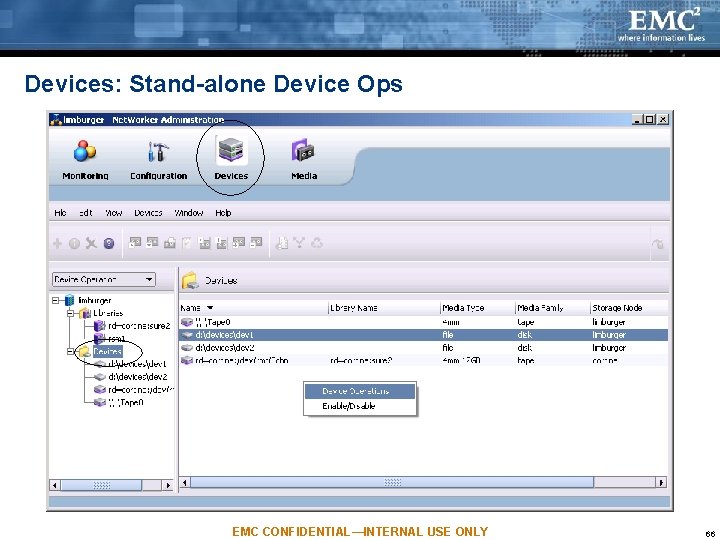Switch to the Devices view
The width and height of the screenshot is (720, 540).
pyautogui.click(x=231, y=159)
